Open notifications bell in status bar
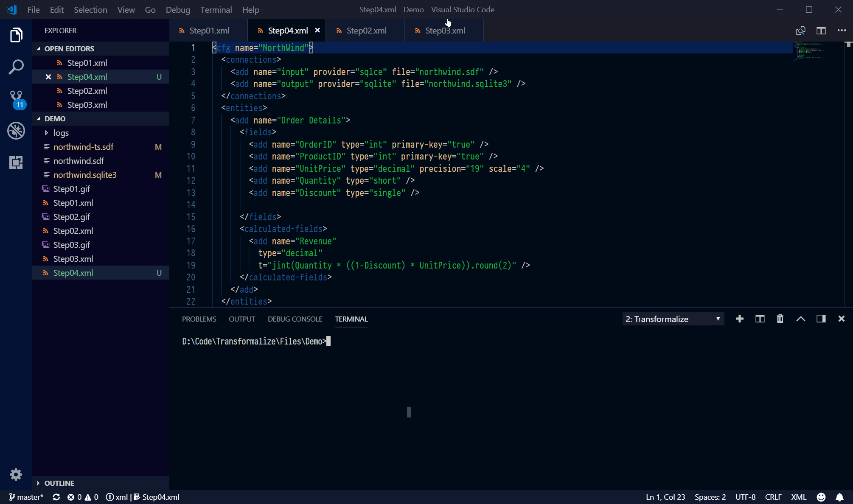 (839, 497)
